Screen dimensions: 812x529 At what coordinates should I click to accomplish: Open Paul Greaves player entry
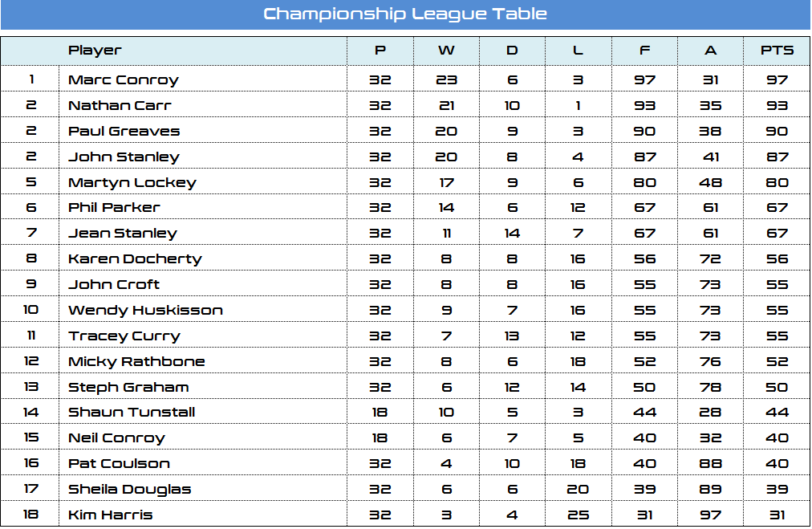[x=124, y=131]
